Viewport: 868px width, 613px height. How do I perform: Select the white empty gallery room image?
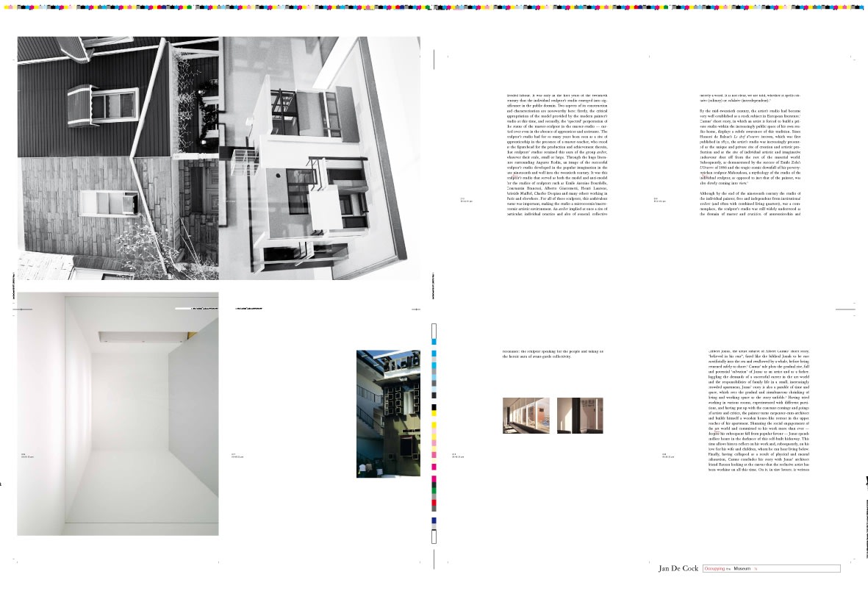pyautogui.click(x=118, y=413)
